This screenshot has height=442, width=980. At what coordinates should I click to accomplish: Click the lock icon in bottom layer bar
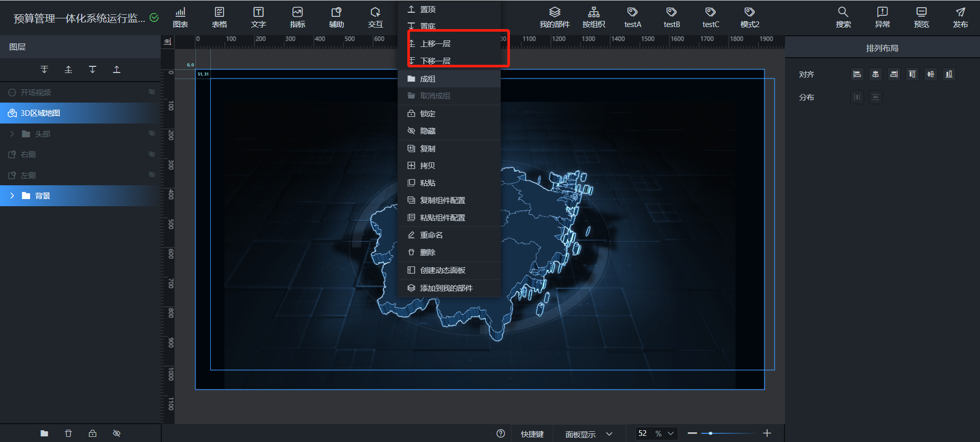tap(92, 433)
